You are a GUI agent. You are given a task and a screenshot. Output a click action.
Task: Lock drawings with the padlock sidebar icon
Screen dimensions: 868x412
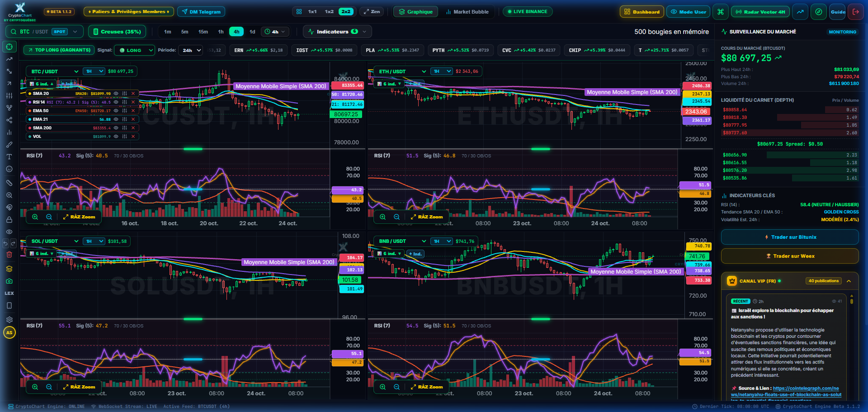9,219
